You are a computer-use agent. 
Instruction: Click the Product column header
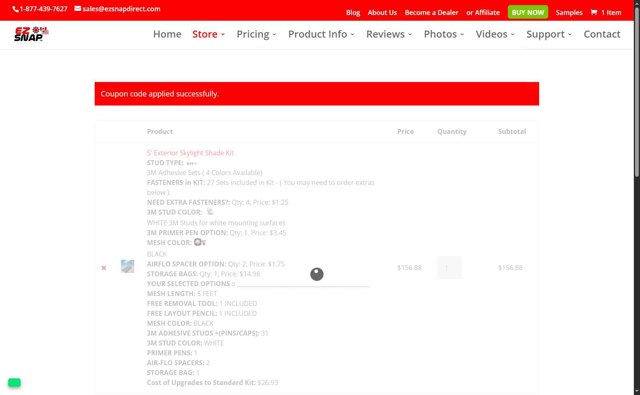point(160,131)
